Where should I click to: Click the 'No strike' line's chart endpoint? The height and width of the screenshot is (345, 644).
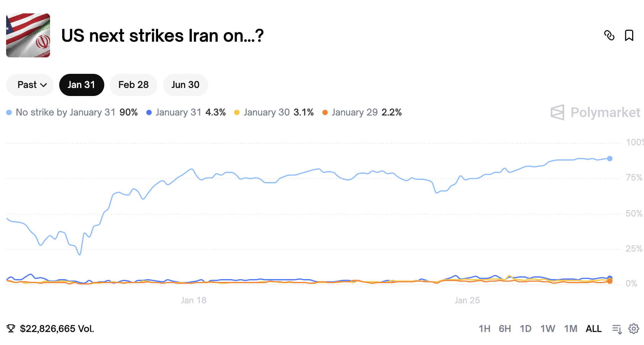tap(610, 158)
